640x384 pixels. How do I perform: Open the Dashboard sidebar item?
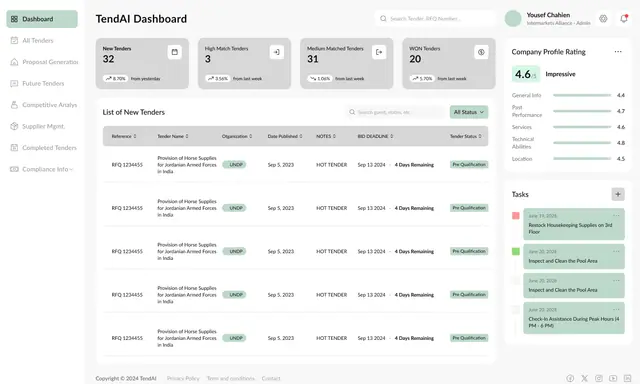42,19
